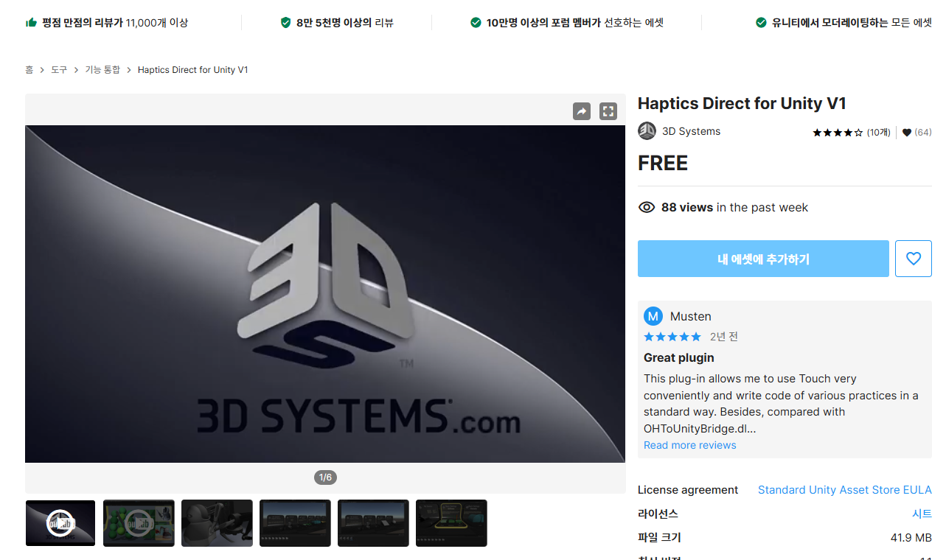Click 'Read more reviews' link

pos(689,445)
